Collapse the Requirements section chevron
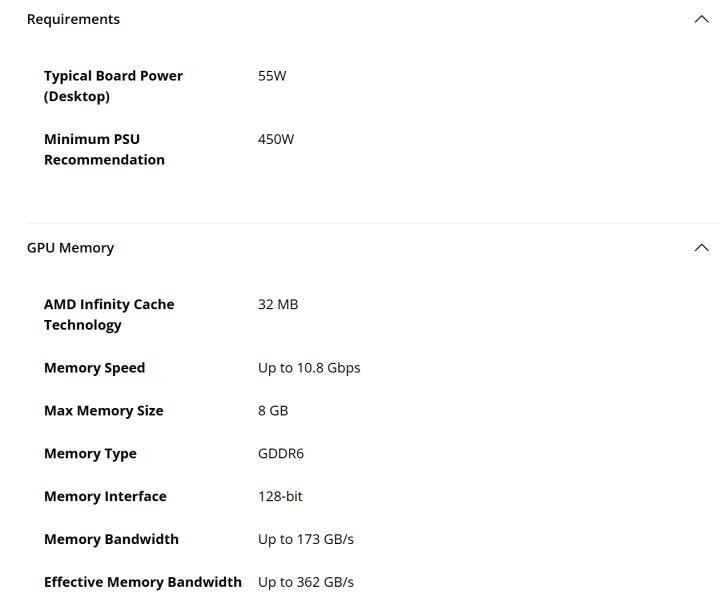This screenshot has width=720, height=600. point(701,19)
